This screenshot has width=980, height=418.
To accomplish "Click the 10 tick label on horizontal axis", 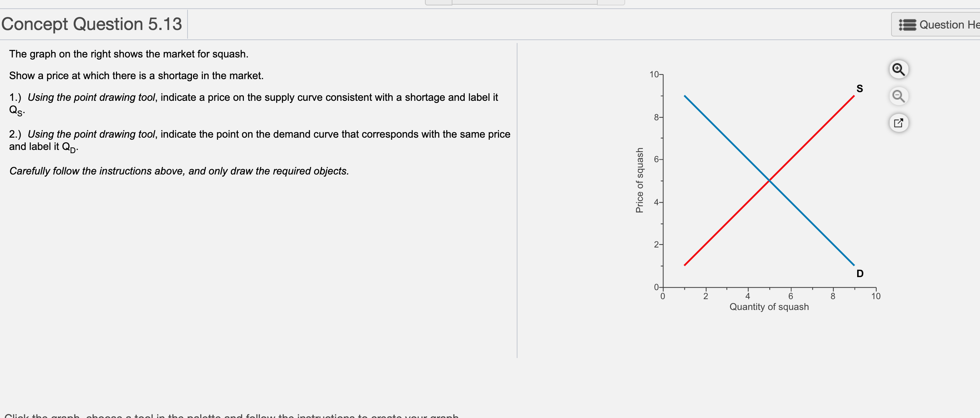I will pyautogui.click(x=876, y=296).
